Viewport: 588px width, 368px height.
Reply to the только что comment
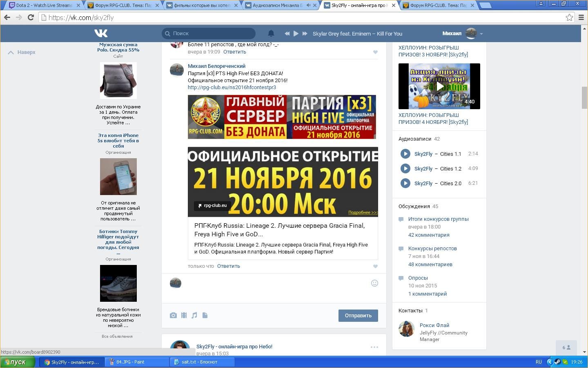click(229, 266)
